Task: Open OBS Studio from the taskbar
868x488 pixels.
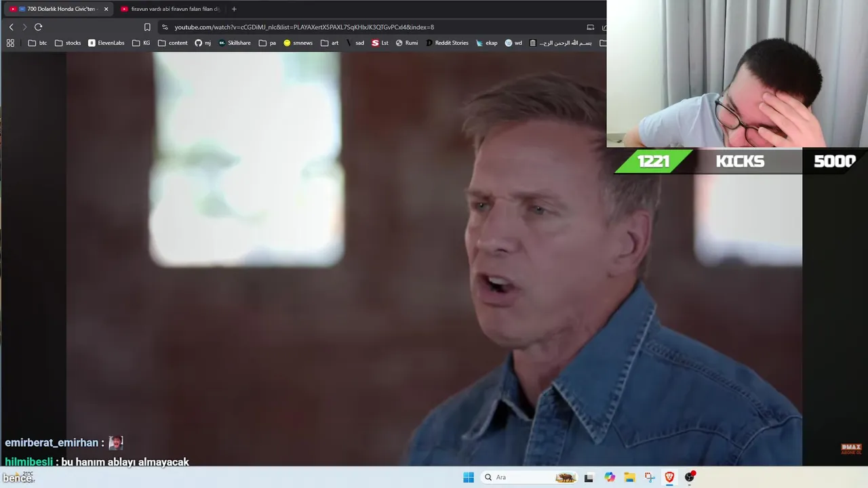Action: [x=690, y=477]
